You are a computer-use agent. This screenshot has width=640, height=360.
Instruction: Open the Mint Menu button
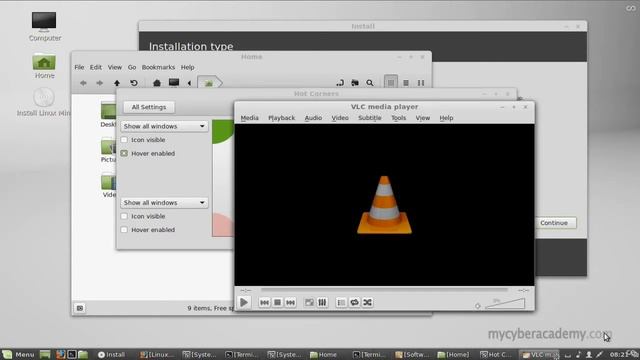click(x=18, y=354)
